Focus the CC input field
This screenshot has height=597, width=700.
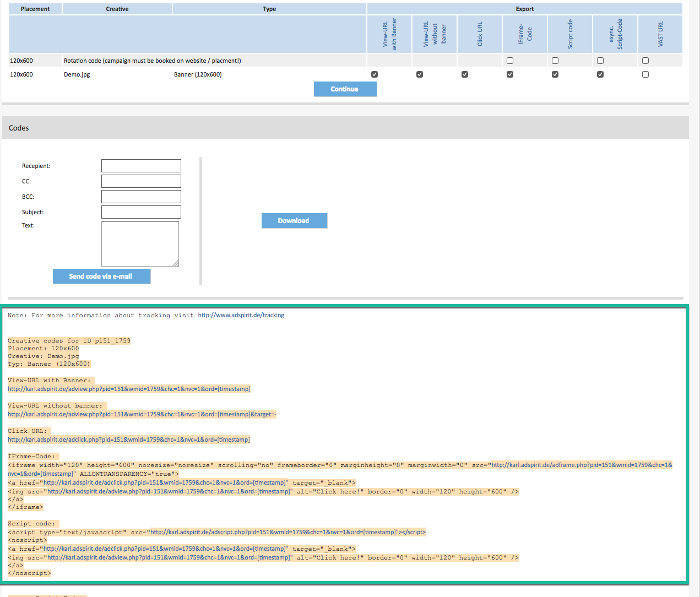(141, 181)
